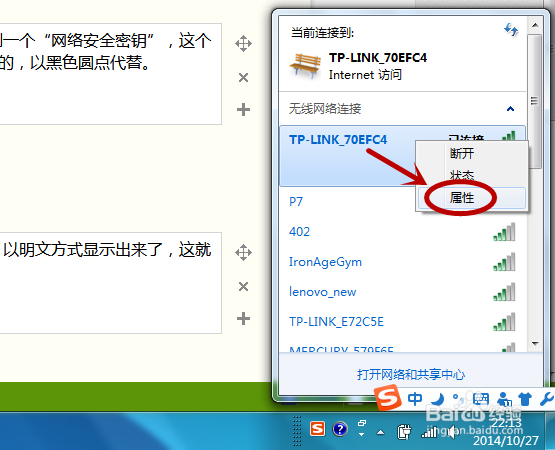Select the TP-LINK_E72C5E wireless network
555x450 pixels.
click(402, 322)
